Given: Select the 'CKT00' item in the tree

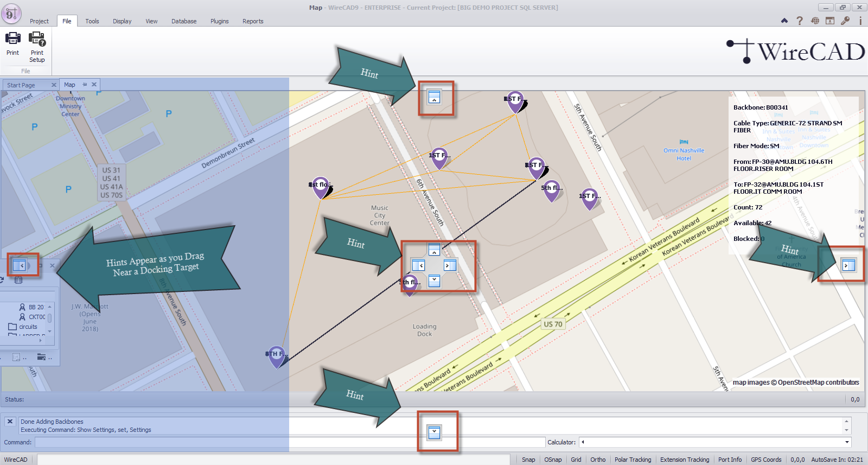Looking at the screenshot, I should pos(33,317).
